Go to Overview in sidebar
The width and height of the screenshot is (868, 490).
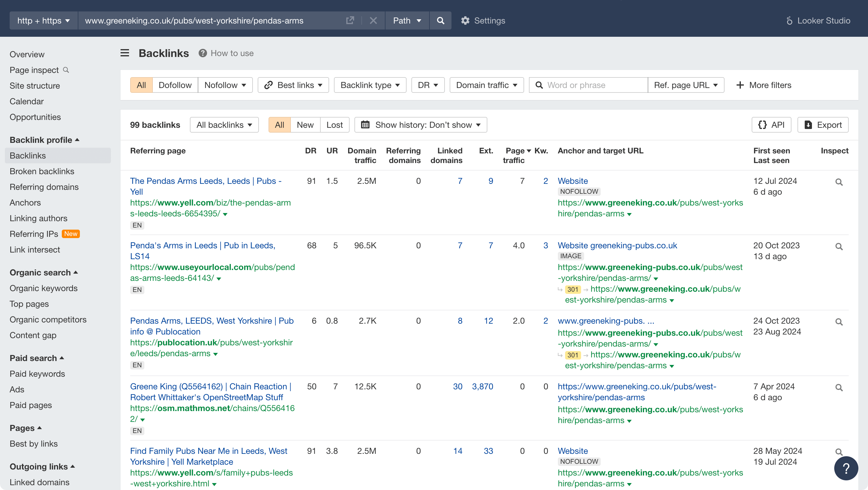[x=27, y=54]
